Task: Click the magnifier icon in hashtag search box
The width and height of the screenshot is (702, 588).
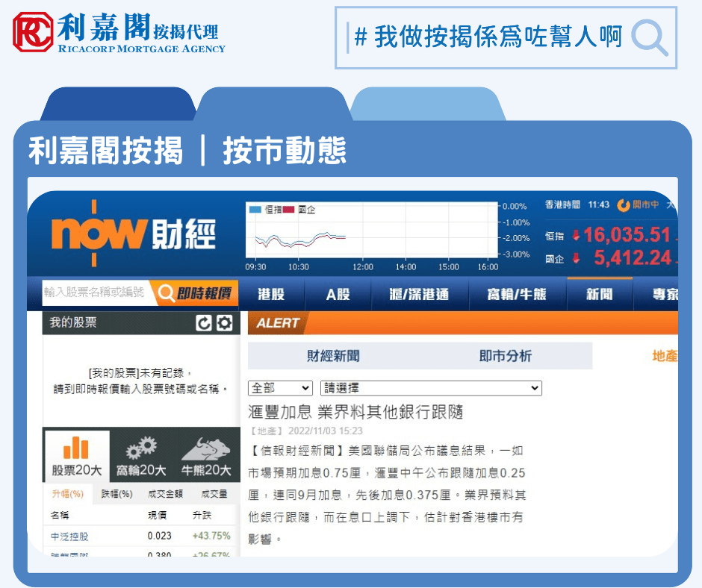Action: pos(649,37)
